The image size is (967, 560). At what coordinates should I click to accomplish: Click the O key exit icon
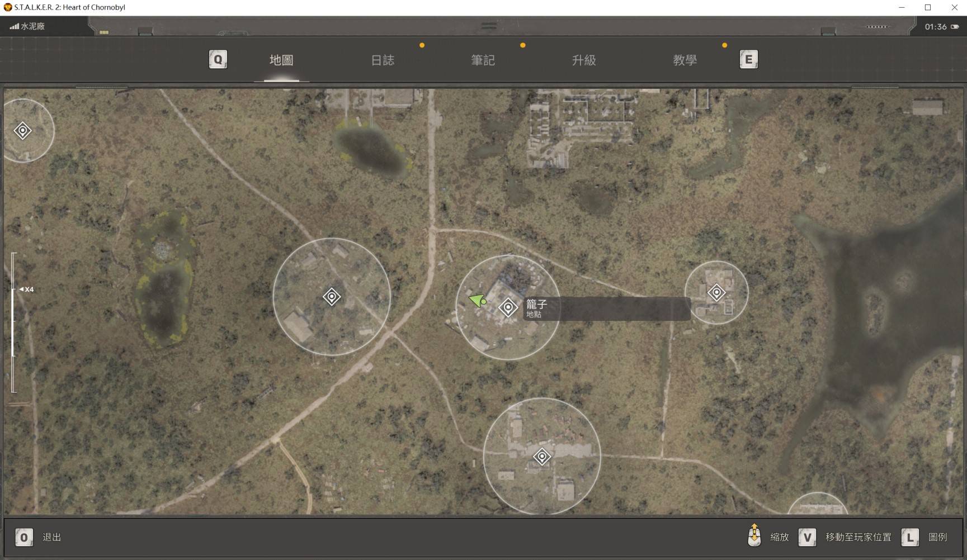24,537
